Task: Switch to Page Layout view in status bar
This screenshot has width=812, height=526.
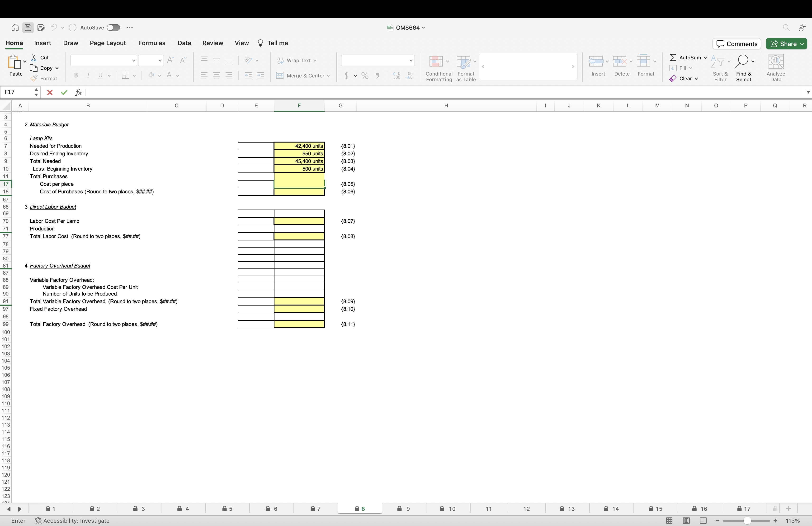Action: 686,521
